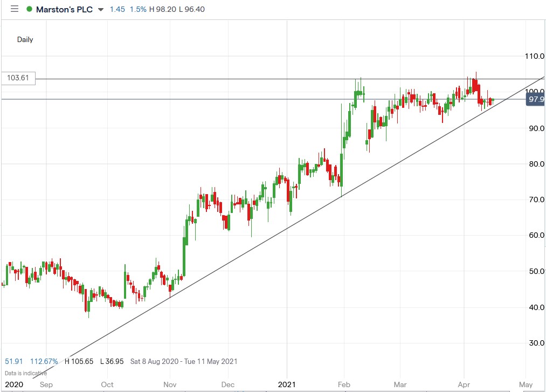Viewport: 546px width, 392px height.
Task: Select the 112.67% range change figure
Action: [44, 361]
